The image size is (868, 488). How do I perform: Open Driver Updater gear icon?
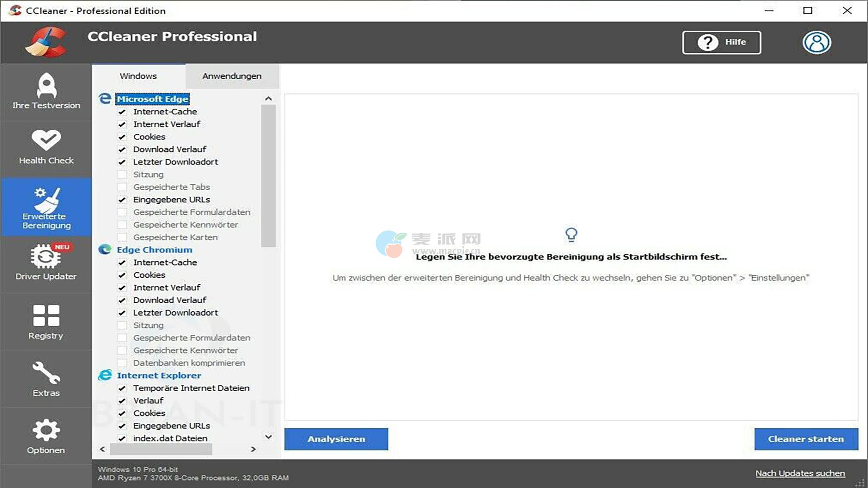pyautogui.click(x=46, y=256)
